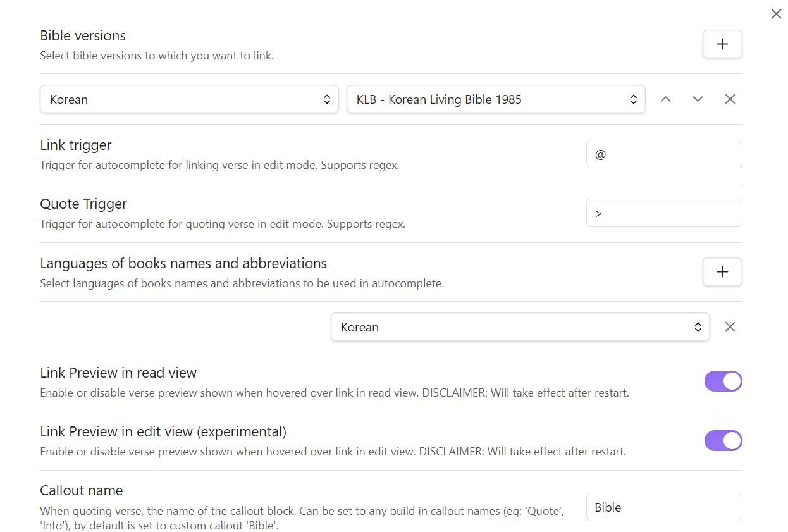788x532 pixels.
Task: Click Languages of books names heading
Action: (183, 263)
